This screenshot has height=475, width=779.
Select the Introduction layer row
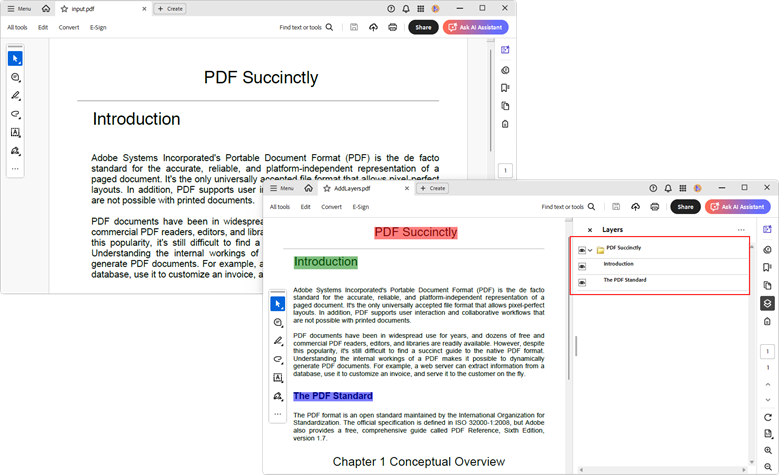pos(663,266)
